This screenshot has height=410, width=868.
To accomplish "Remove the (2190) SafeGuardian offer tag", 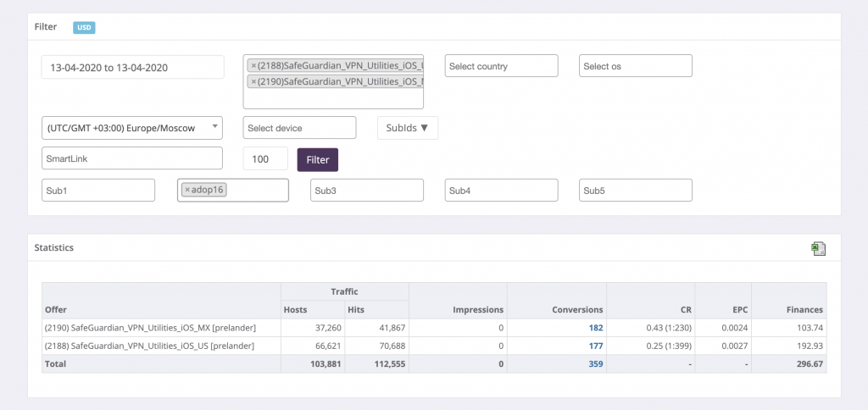I will pyautogui.click(x=253, y=81).
